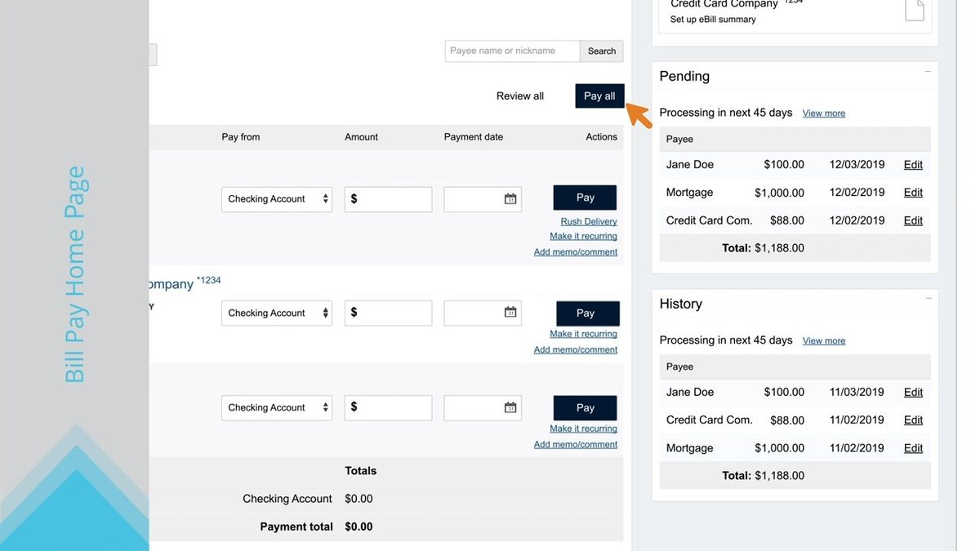Click the Pay all button
The height and width of the screenshot is (551, 980).
[599, 96]
